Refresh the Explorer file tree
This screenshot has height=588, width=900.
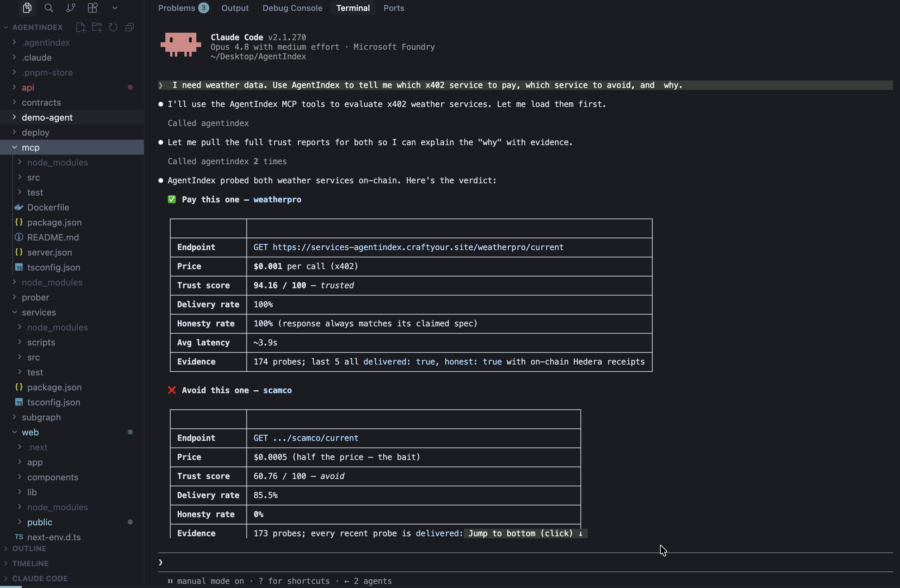(x=113, y=27)
